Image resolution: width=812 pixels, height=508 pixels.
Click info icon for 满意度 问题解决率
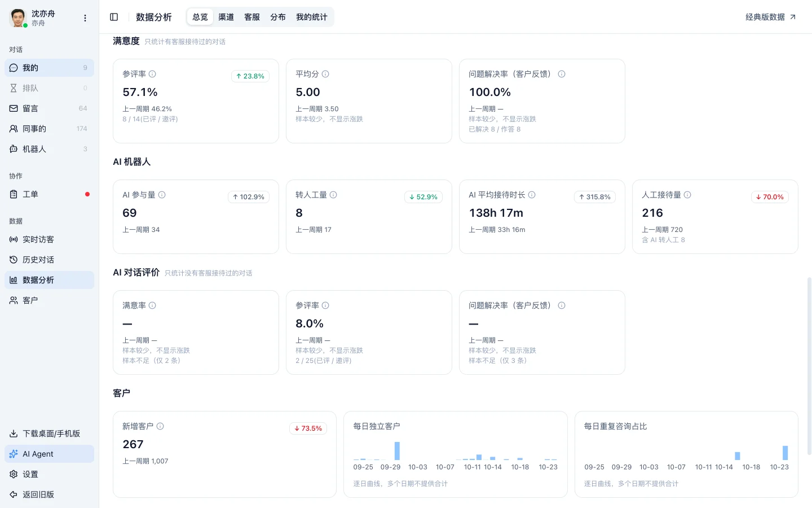[x=562, y=74]
